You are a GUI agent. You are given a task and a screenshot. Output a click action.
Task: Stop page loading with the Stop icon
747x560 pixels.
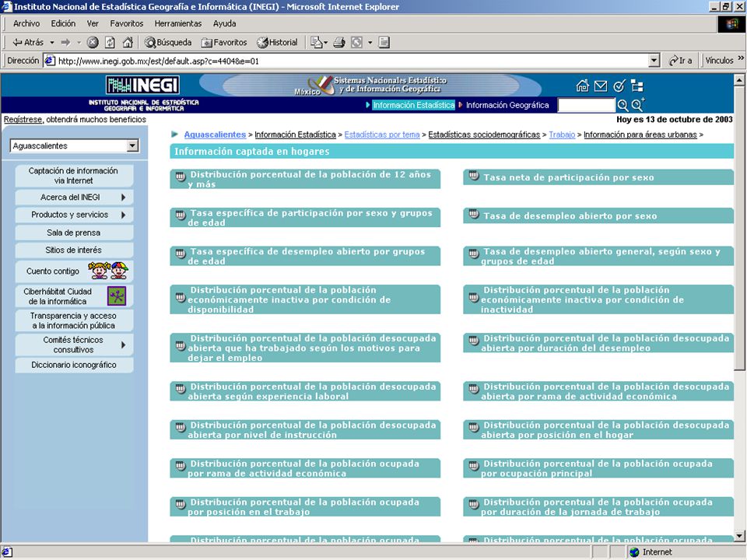pos(93,42)
